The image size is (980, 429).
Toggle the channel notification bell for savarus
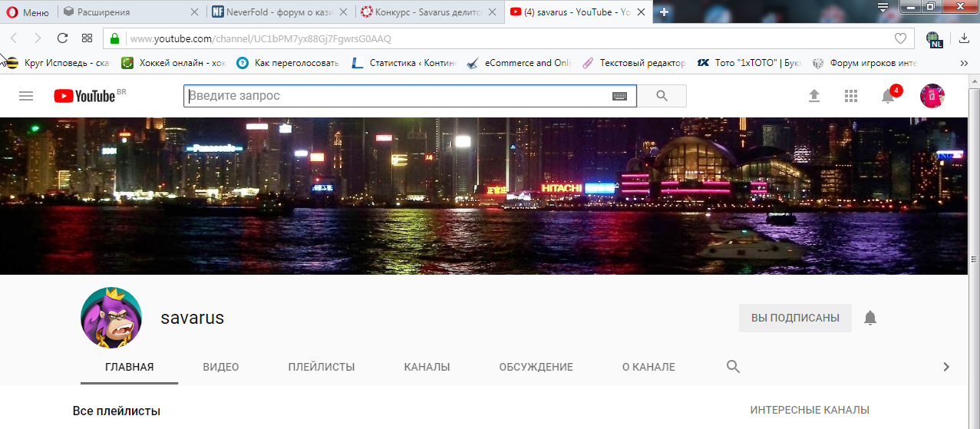click(x=869, y=318)
